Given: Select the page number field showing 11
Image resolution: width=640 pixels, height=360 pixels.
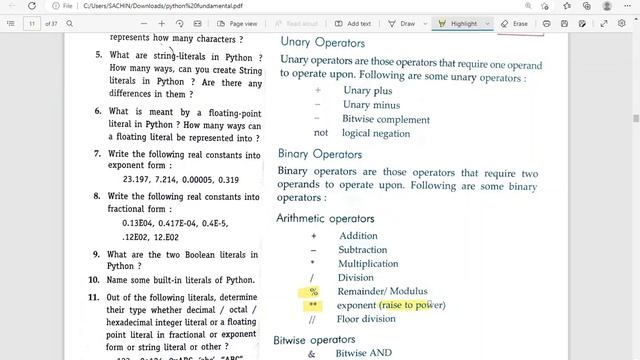Looking at the screenshot, I should 32,24.
